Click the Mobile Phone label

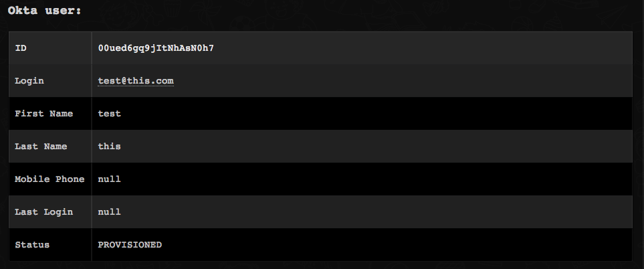[49, 179]
